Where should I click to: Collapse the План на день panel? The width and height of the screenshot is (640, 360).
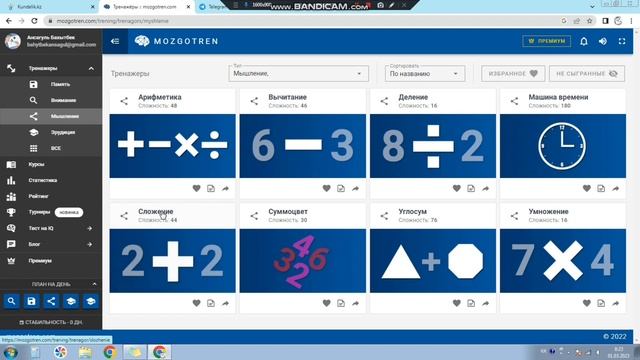coord(94,284)
